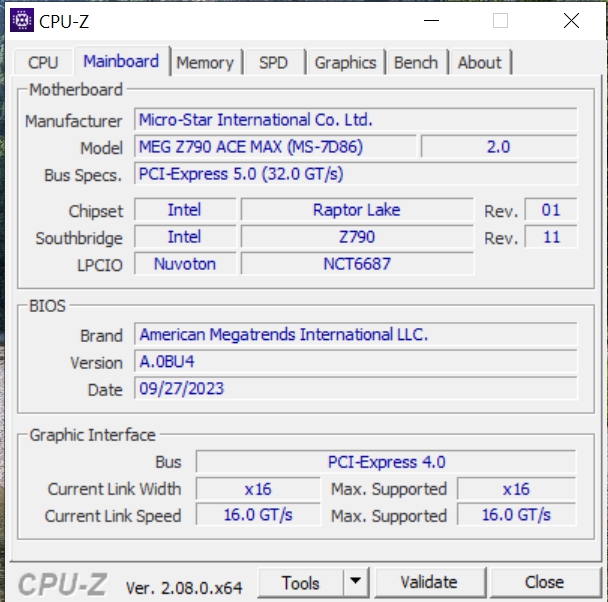Viewport: 608px width, 602px height.
Task: Click the Current Link Speed 16.0 GT/s value
Action: click(258, 515)
